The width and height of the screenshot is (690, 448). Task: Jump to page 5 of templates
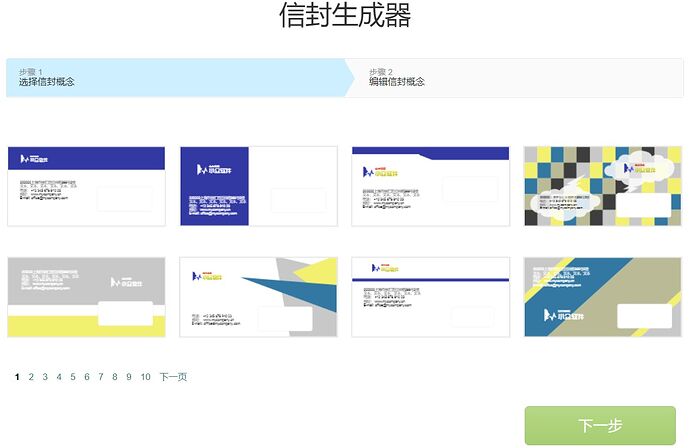[73, 377]
